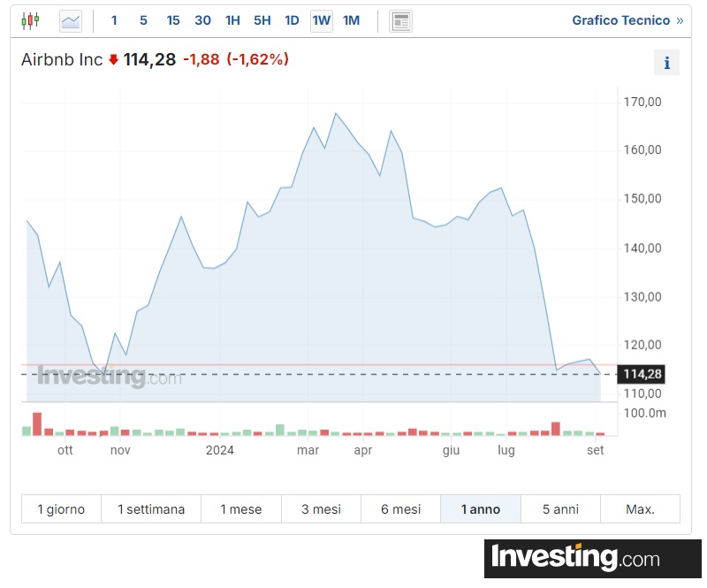Click the 170,00 price axis label
Screen dimensions: 707x588
(642, 102)
